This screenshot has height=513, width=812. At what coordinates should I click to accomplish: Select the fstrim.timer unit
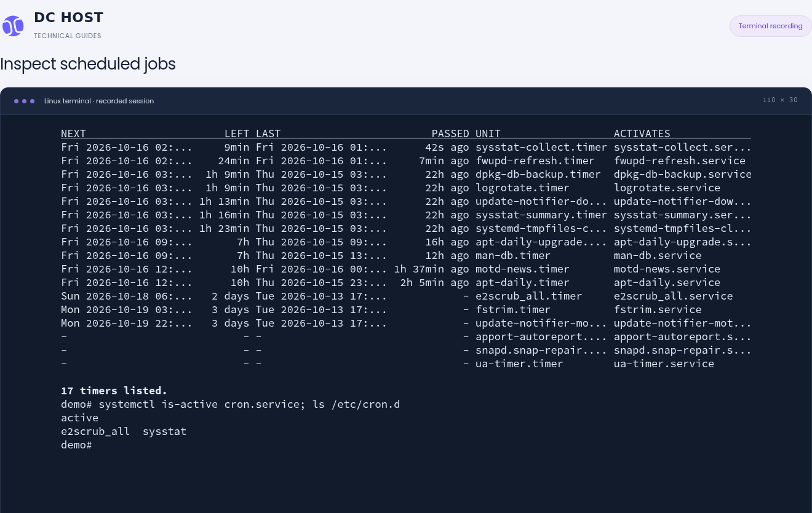tap(513, 309)
